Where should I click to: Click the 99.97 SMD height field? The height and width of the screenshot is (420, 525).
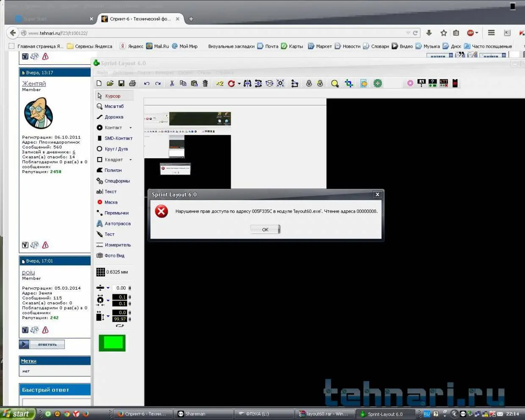[x=119, y=319]
